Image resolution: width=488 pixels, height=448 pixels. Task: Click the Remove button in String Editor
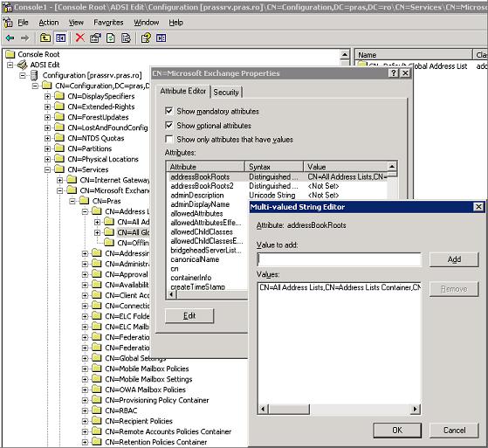[x=454, y=289]
